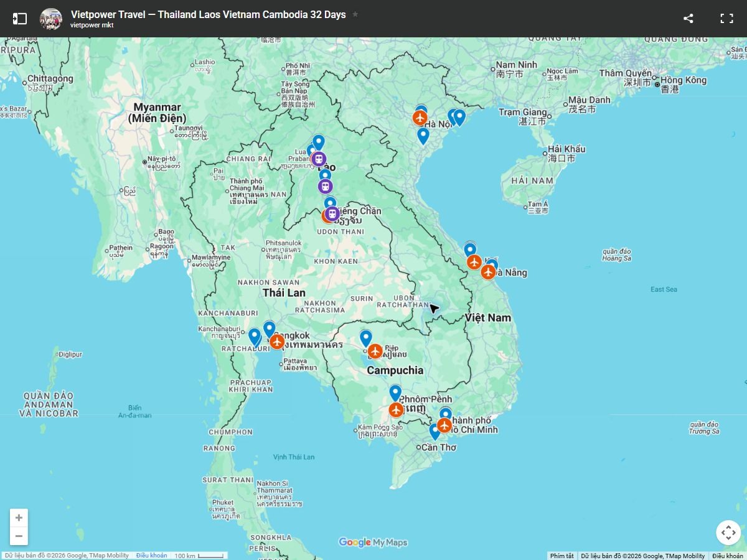
Task: Click the blue pin south of Hanoi
Action: pos(423,136)
